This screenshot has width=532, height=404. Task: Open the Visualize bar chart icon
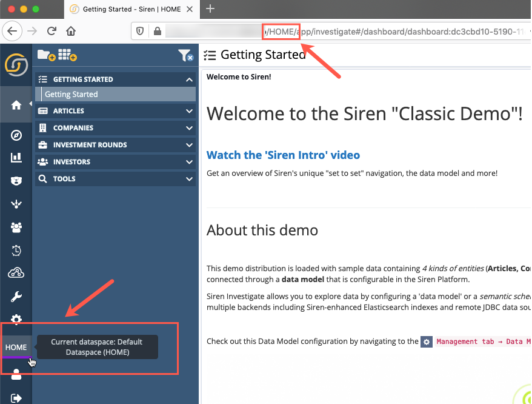16,157
